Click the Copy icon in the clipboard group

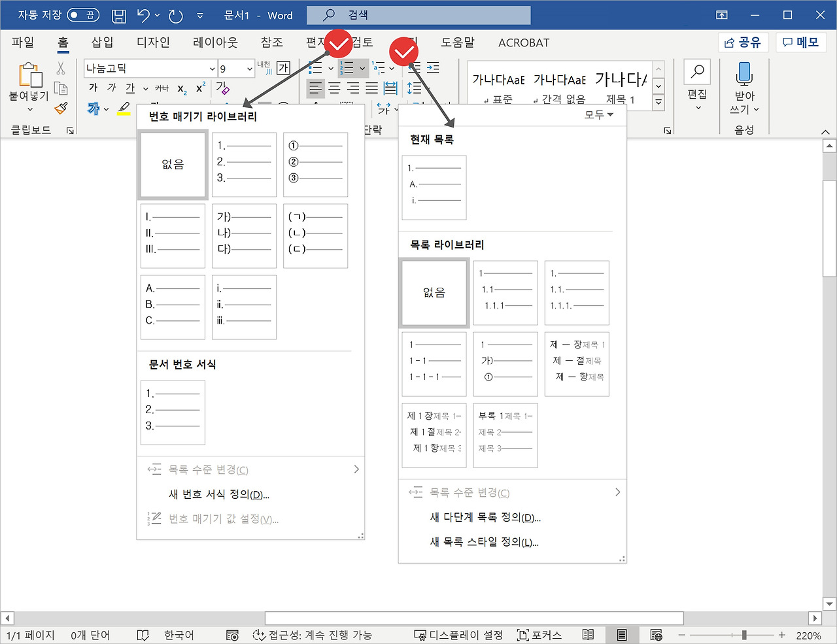pyautogui.click(x=61, y=88)
